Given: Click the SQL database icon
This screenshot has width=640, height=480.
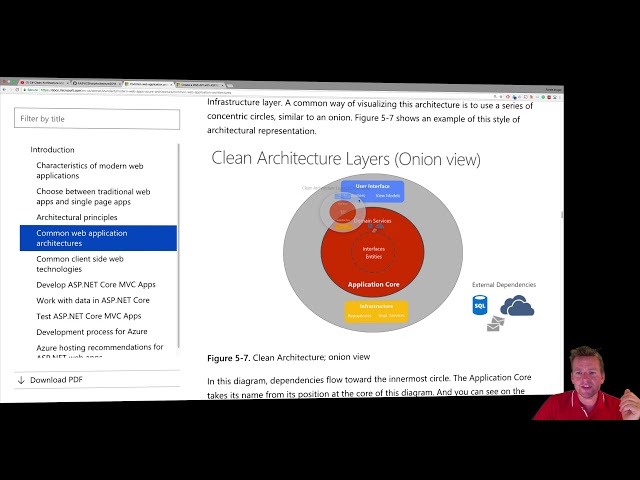Looking at the screenshot, I should click(480, 305).
